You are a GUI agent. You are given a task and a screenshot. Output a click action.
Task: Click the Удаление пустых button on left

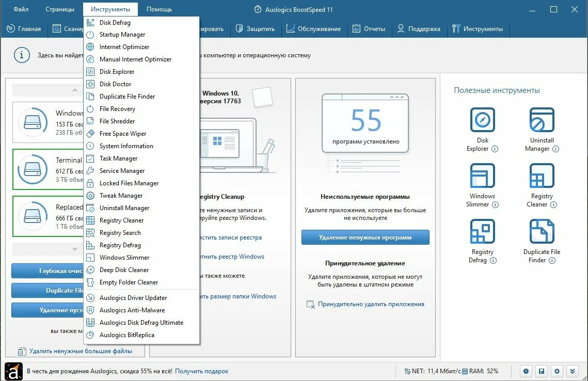[x=47, y=310]
